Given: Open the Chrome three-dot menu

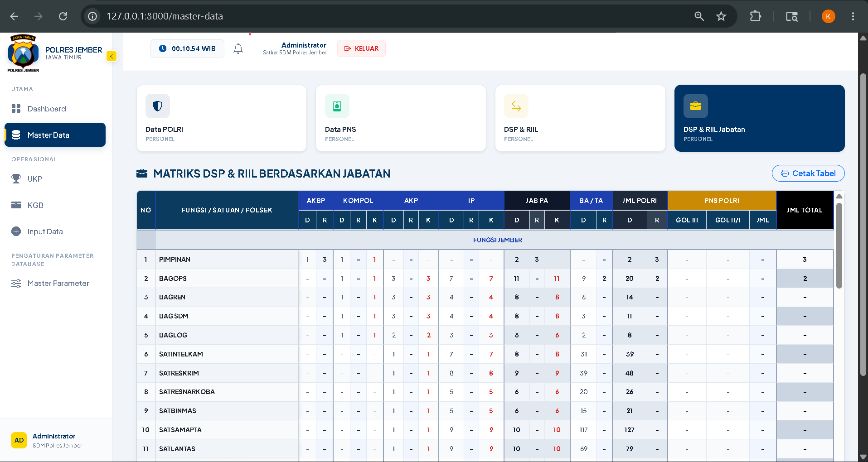Looking at the screenshot, I should 853,16.
